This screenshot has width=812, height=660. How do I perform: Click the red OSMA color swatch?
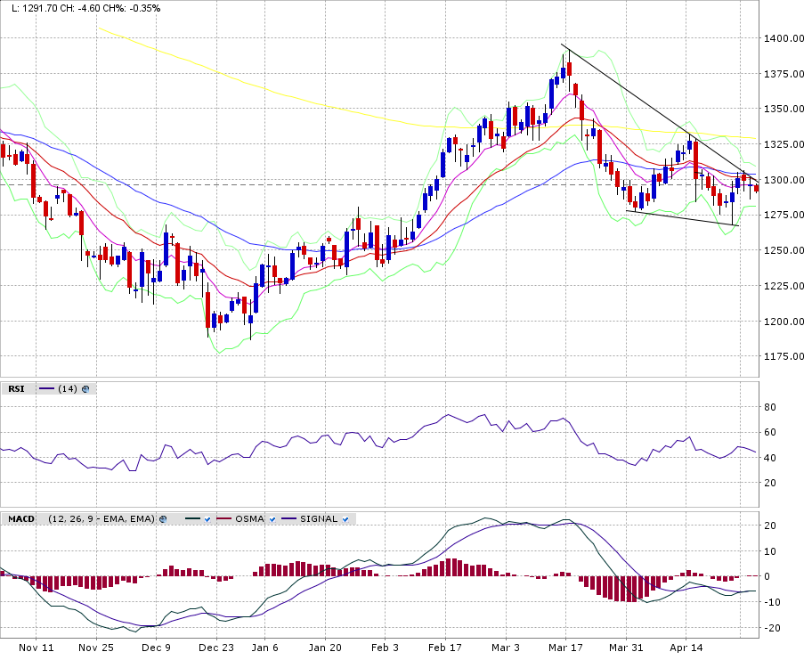click(223, 518)
